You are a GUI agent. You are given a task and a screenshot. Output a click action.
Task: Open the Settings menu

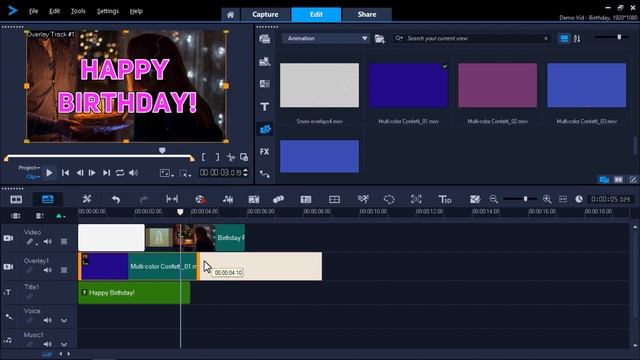[x=108, y=11]
